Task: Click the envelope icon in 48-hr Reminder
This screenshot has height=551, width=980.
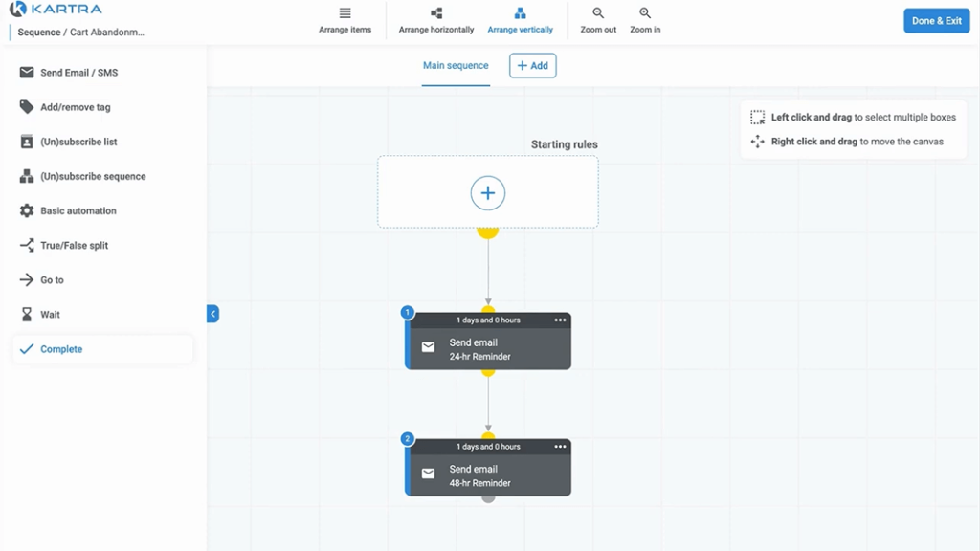Action: (428, 474)
